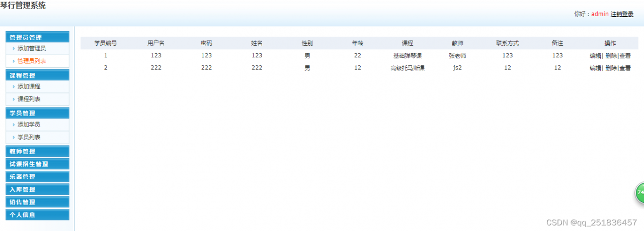Expand the 学员管理 section header
644x231 pixels.
[x=37, y=113]
